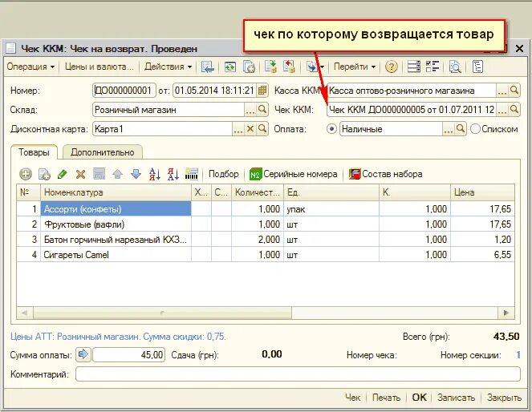The width and height of the screenshot is (532, 412).
Task: Add a new row with green plus icon
Action: coord(26,174)
